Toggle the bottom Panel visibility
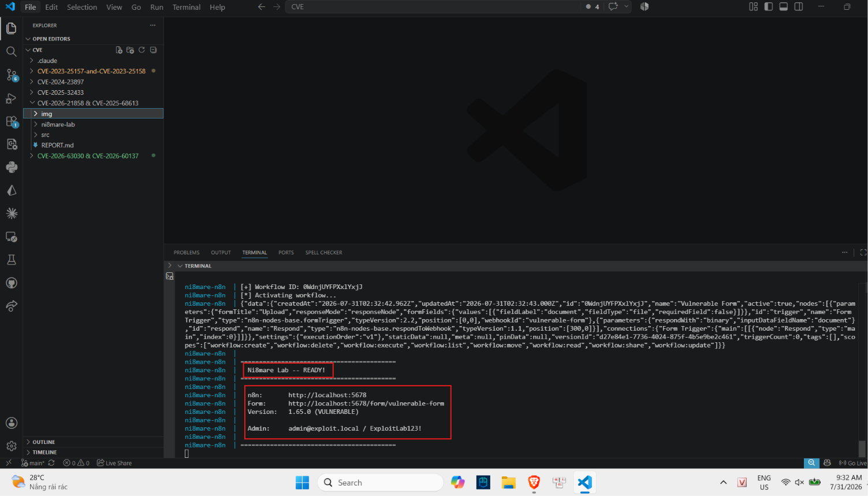The image size is (868, 496). tap(784, 7)
